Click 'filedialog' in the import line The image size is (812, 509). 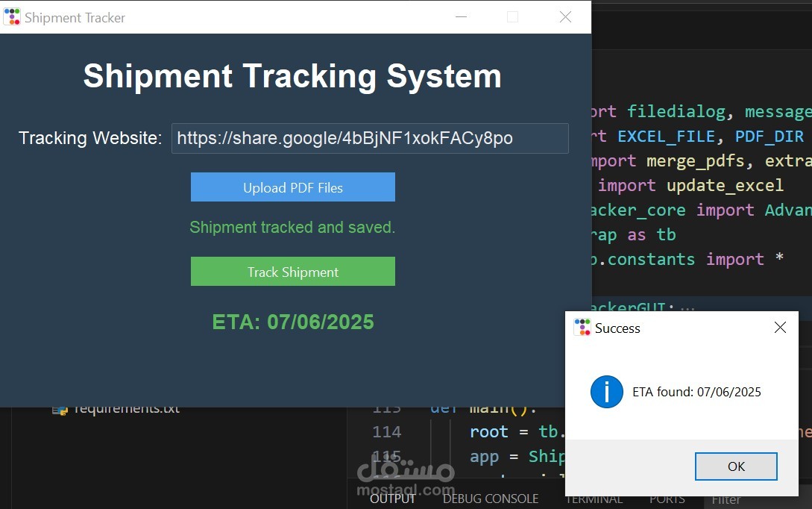676,111
